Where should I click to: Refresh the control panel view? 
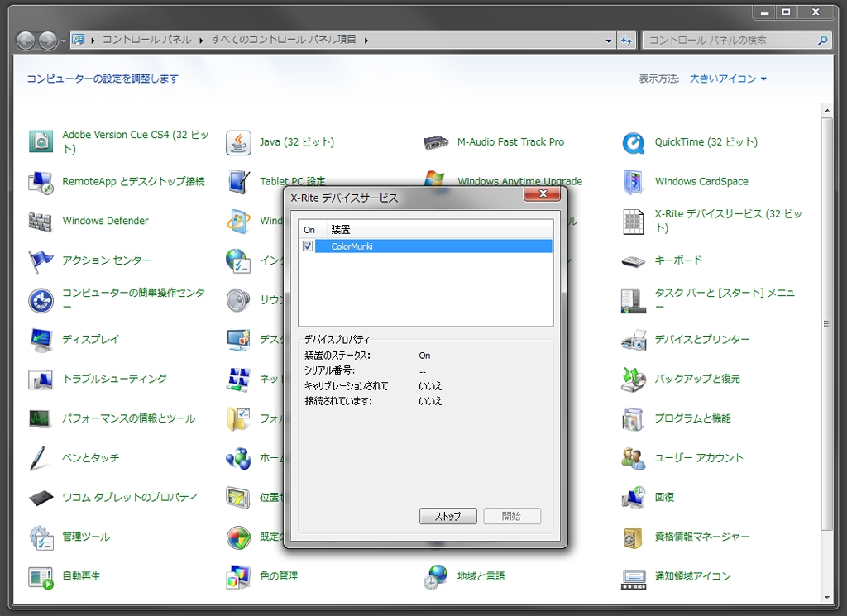[627, 40]
